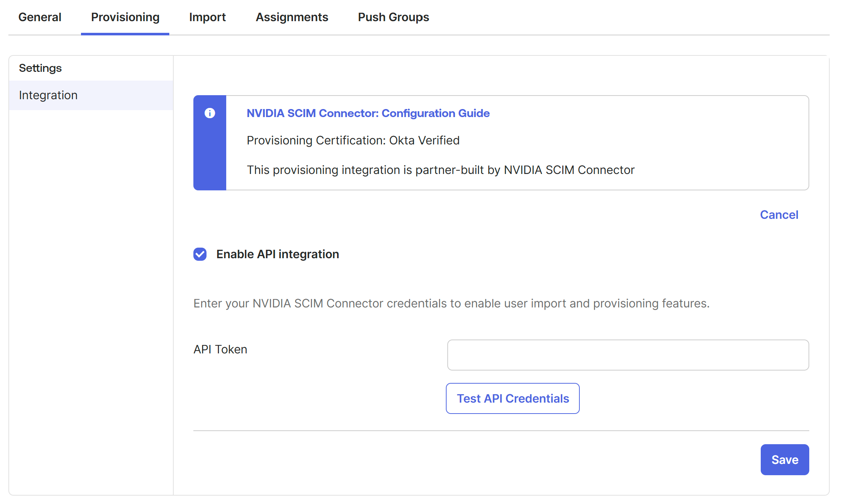Go to the Assignments tab
The width and height of the screenshot is (841, 504).
(x=292, y=17)
